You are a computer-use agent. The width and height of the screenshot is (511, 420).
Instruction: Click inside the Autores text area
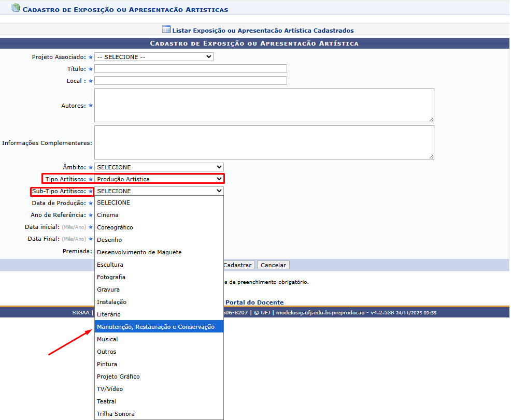point(264,105)
